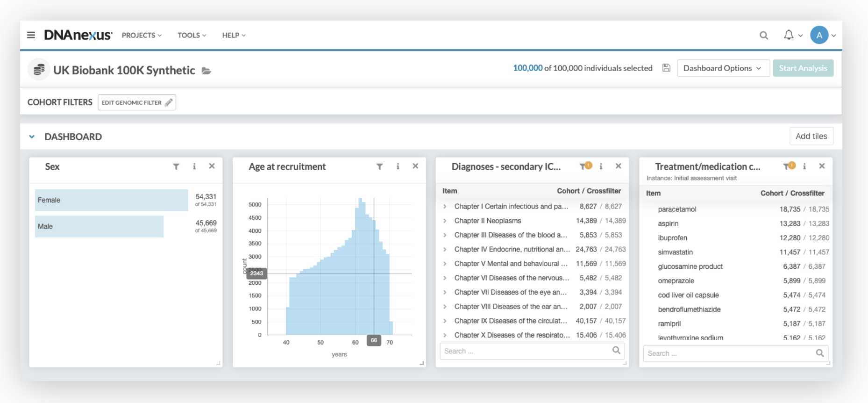Click the search magnifier in header
Screen dimensions: 868x403
point(763,35)
